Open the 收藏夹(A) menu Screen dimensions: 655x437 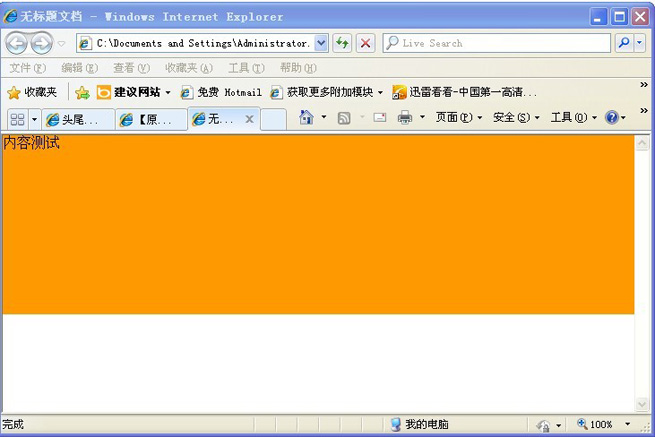189,68
